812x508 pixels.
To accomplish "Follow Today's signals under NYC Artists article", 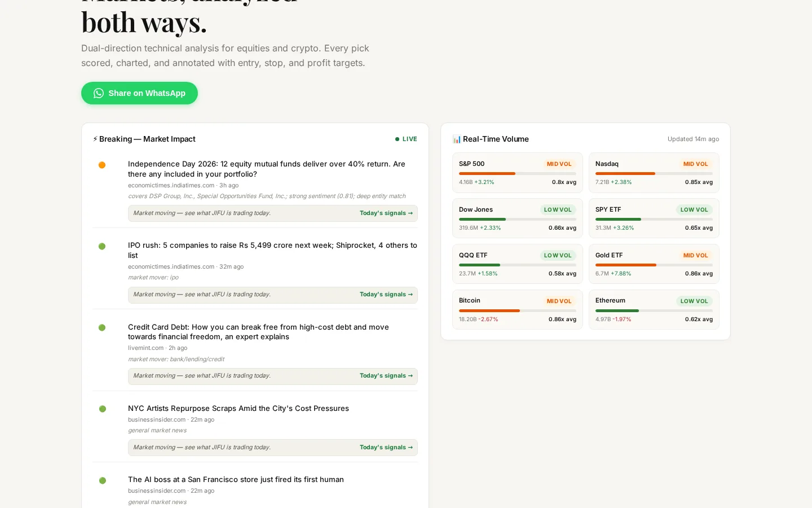I will pyautogui.click(x=386, y=448).
